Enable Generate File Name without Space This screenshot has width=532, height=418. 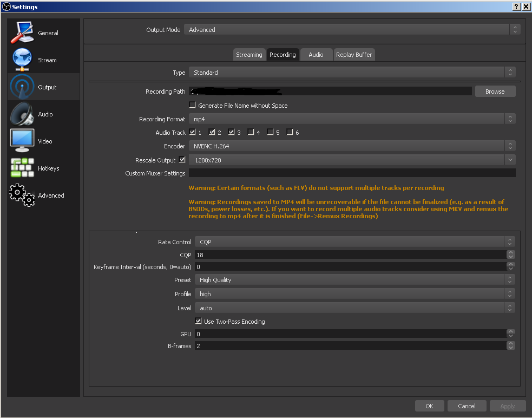click(x=192, y=105)
